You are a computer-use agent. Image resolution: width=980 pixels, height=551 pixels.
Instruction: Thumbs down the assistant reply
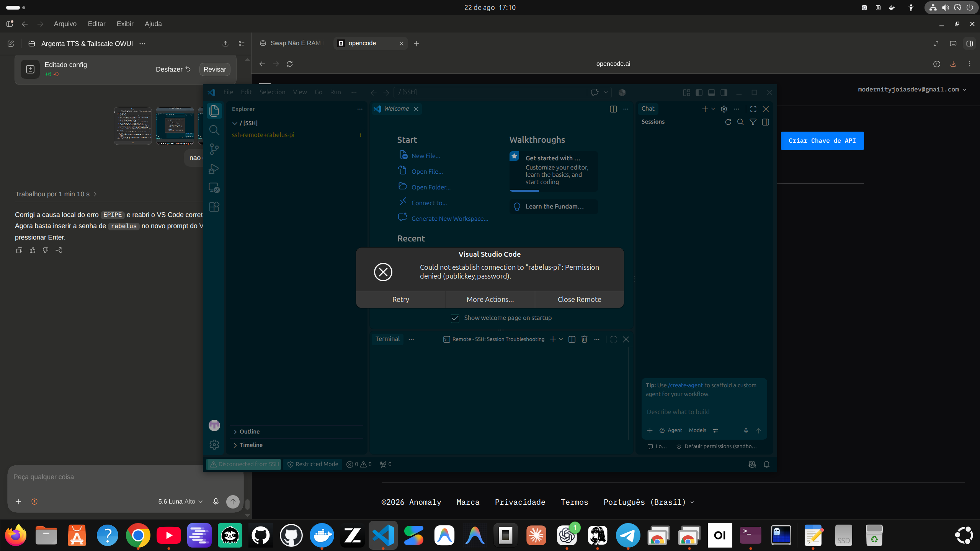tap(46, 250)
